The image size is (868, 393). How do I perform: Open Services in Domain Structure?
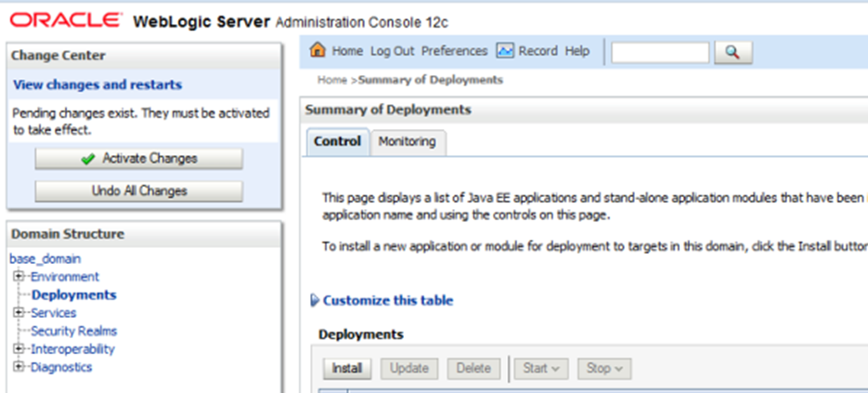pyautogui.click(x=53, y=312)
